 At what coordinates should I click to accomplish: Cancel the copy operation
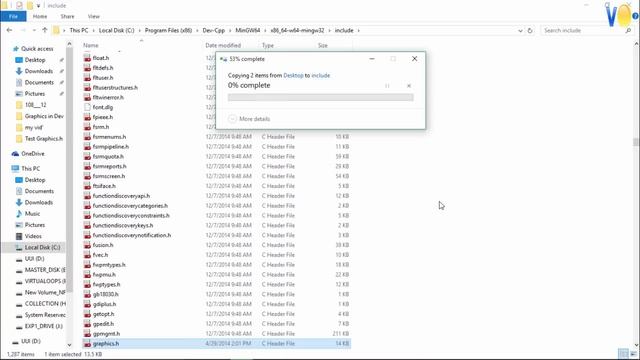(409, 86)
